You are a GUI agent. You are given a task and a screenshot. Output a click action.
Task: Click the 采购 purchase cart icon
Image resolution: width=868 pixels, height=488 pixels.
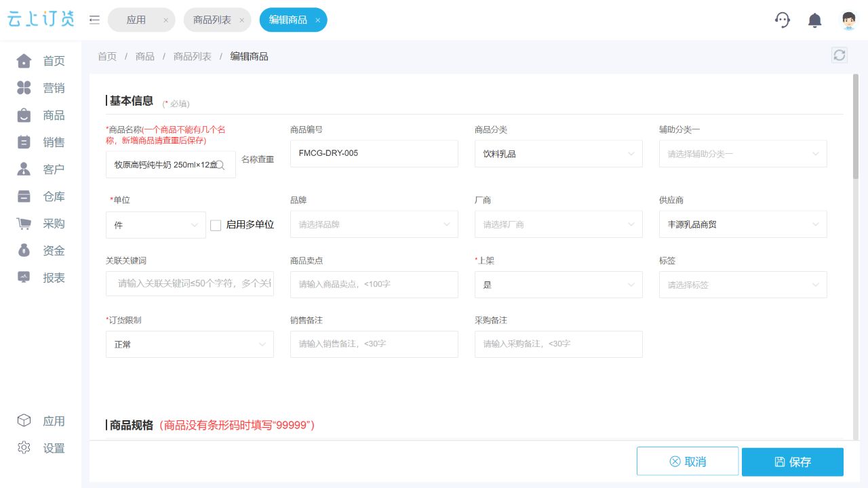[24, 224]
